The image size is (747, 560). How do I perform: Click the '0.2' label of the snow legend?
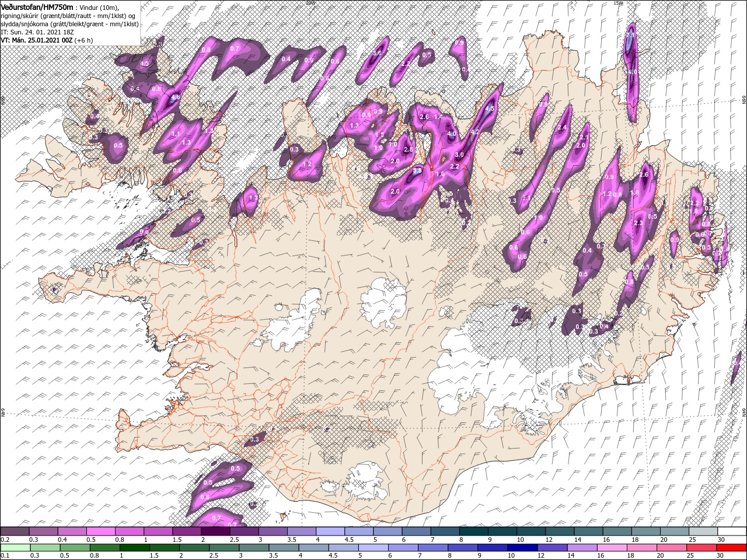click(5, 540)
